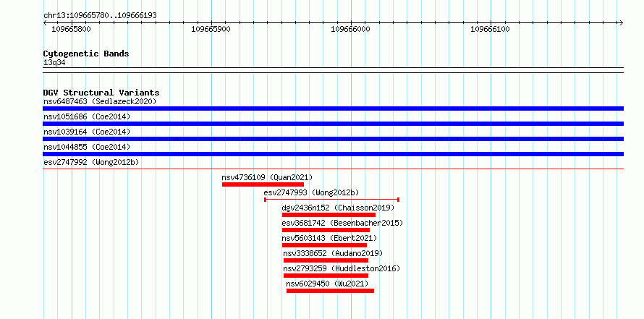
Task: Click the 109665900 ruler position label
Action: point(211,29)
